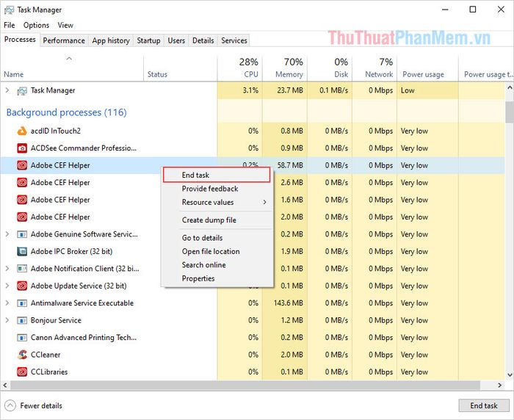Screen dimensions: 514x420
Task: Expand Bonjour Service row
Action: [x=7, y=320]
